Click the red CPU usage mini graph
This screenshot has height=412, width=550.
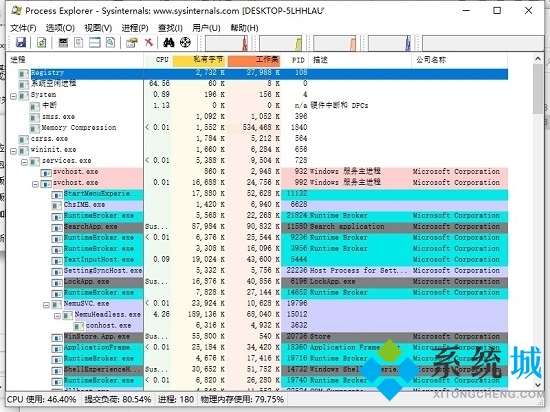[227, 43]
